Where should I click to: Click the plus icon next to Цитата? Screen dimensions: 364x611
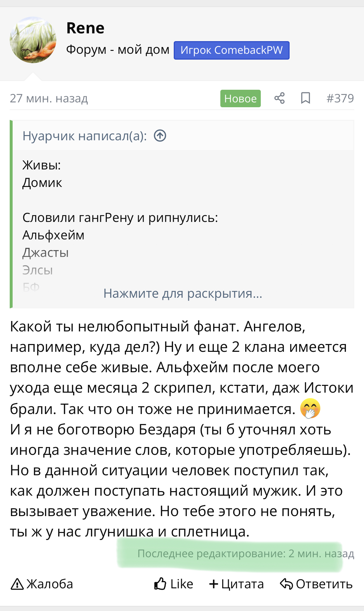coord(214,584)
